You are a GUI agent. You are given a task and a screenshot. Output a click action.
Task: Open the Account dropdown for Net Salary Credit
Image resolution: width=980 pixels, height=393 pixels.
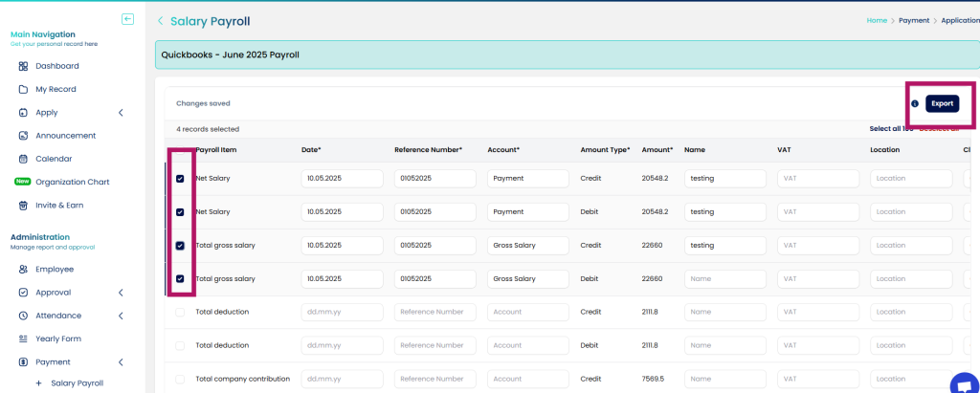coord(528,179)
